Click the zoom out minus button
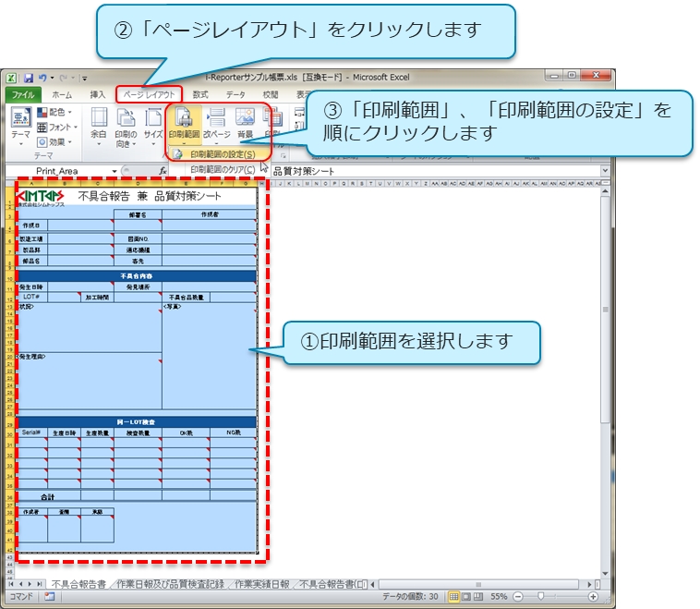700x609 pixels. 518,596
